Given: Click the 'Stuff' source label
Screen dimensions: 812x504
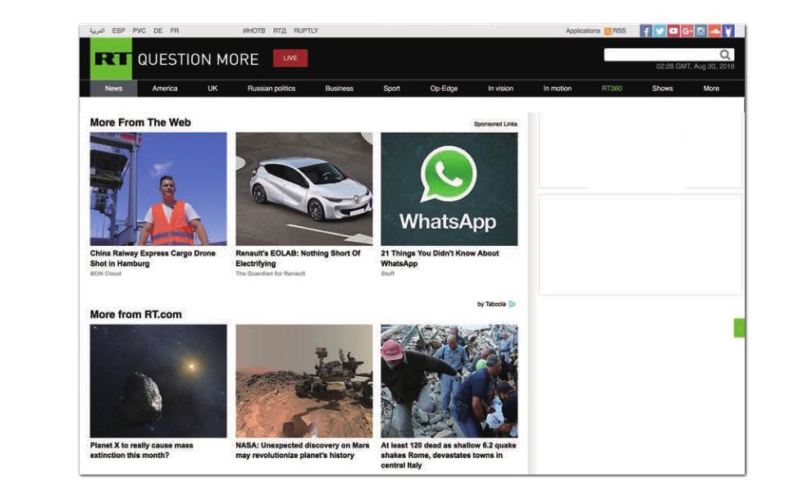Looking at the screenshot, I should click(x=387, y=274).
